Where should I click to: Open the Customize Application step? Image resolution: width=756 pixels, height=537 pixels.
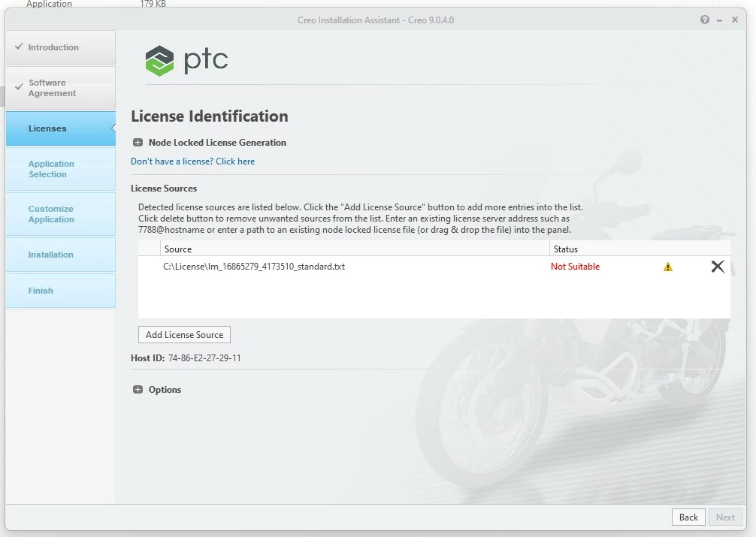point(61,214)
